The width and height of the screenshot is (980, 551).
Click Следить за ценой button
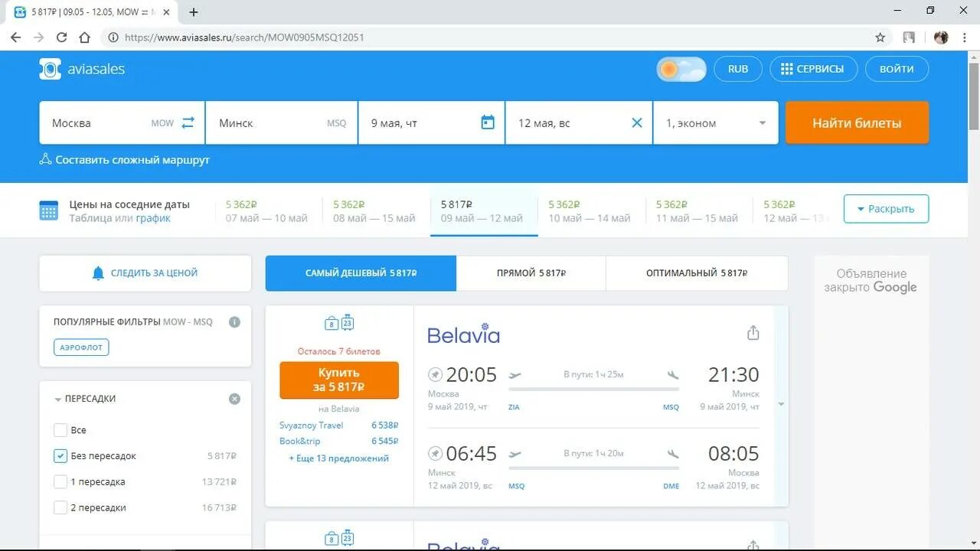(145, 273)
